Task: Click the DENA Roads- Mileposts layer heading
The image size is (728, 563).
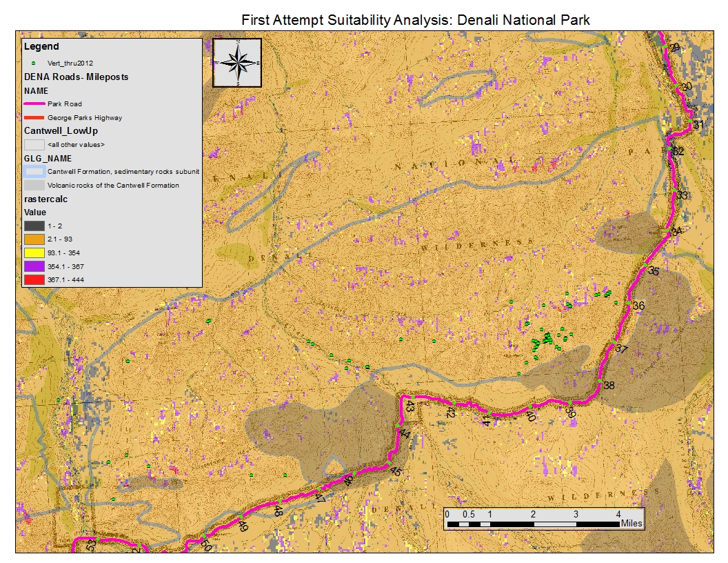Action: [76, 77]
